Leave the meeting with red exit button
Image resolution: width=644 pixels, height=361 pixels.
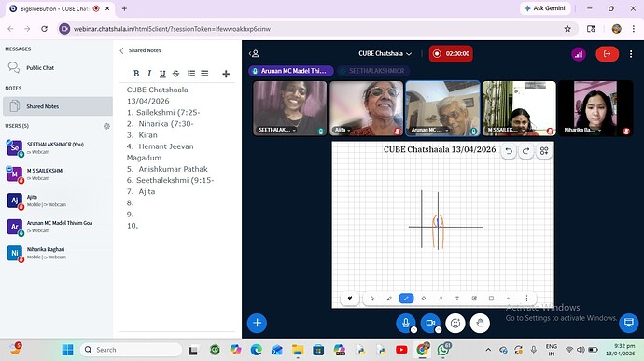tap(607, 54)
